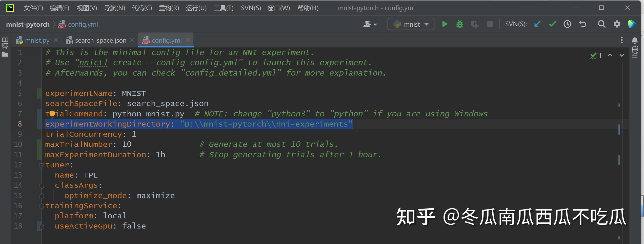Toggle the 项目 project tool window

point(5,43)
